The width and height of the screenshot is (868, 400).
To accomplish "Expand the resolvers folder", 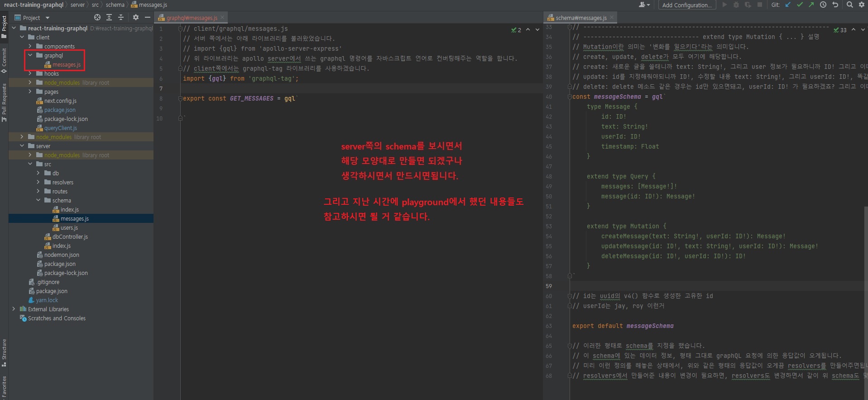I will [38, 183].
